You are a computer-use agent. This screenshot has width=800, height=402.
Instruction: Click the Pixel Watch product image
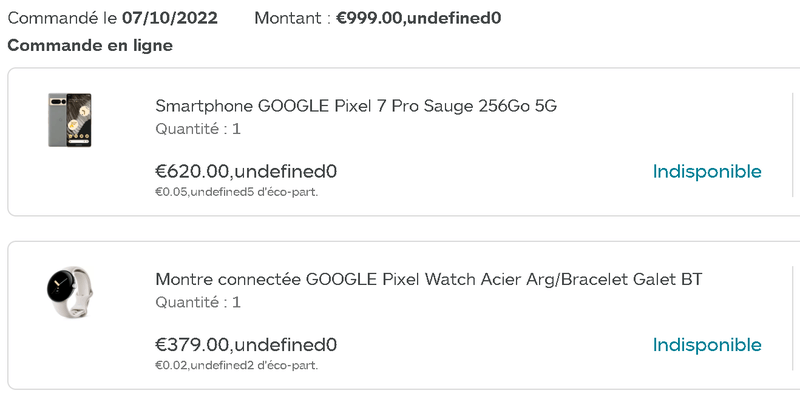point(70,292)
